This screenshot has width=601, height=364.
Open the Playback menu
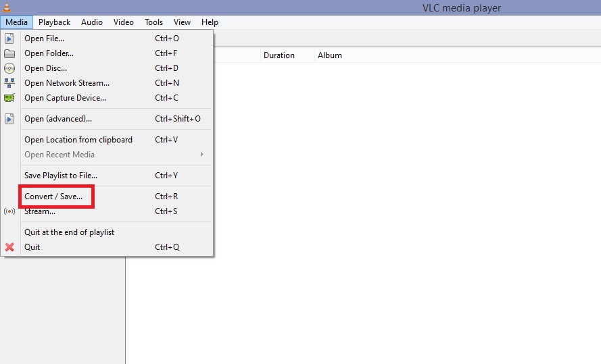point(55,22)
